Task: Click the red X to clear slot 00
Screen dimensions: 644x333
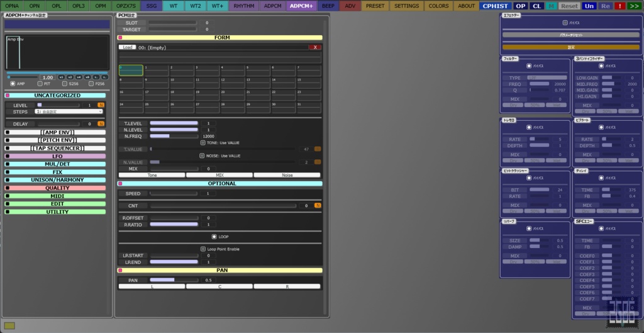Action: pos(314,47)
